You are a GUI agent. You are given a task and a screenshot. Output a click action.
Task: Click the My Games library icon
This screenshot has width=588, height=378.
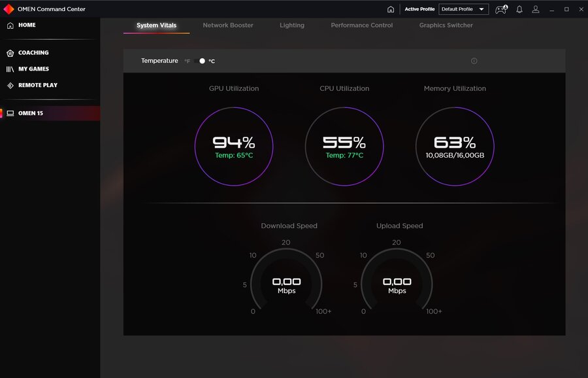(10, 69)
